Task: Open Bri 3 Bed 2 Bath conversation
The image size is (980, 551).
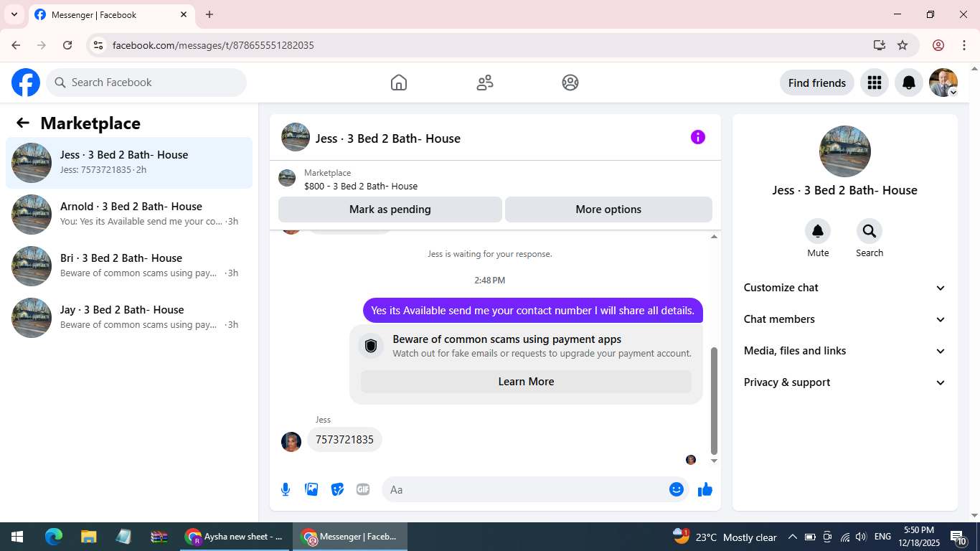Action: (x=129, y=266)
